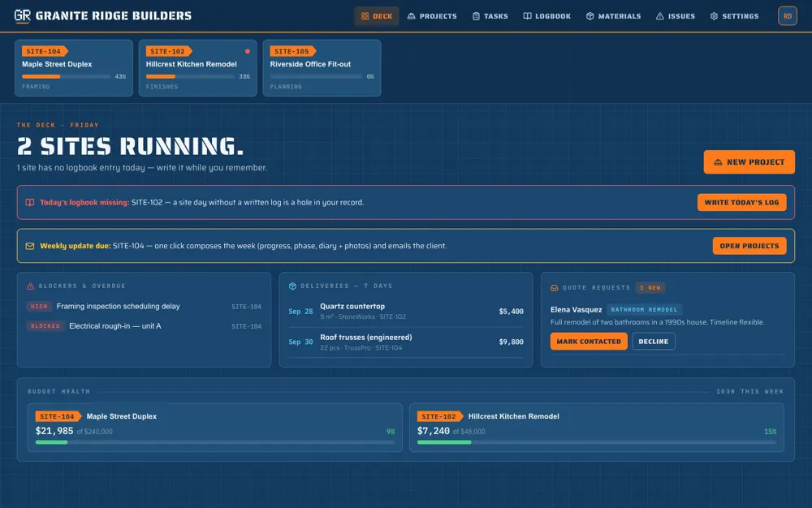
Task: Click the box icon beside Deliveries heading
Action: [292, 286]
